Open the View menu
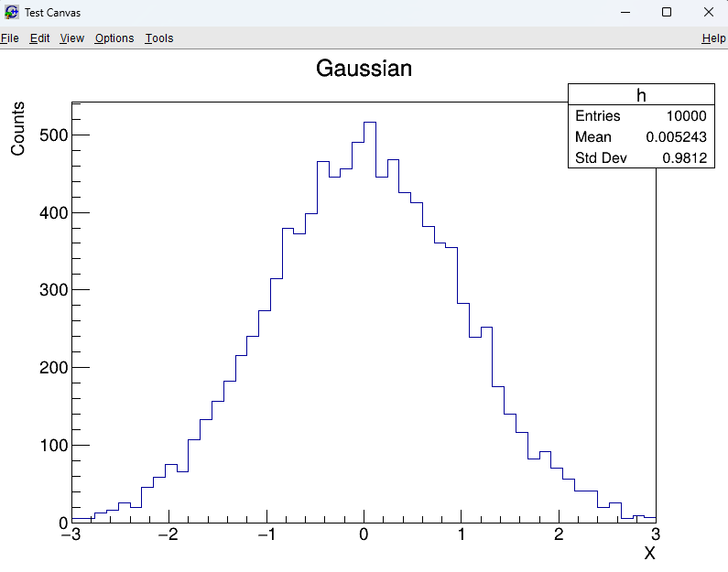This screenshot has width=728, height=572. pyautogui.click(x=71, y=38)
